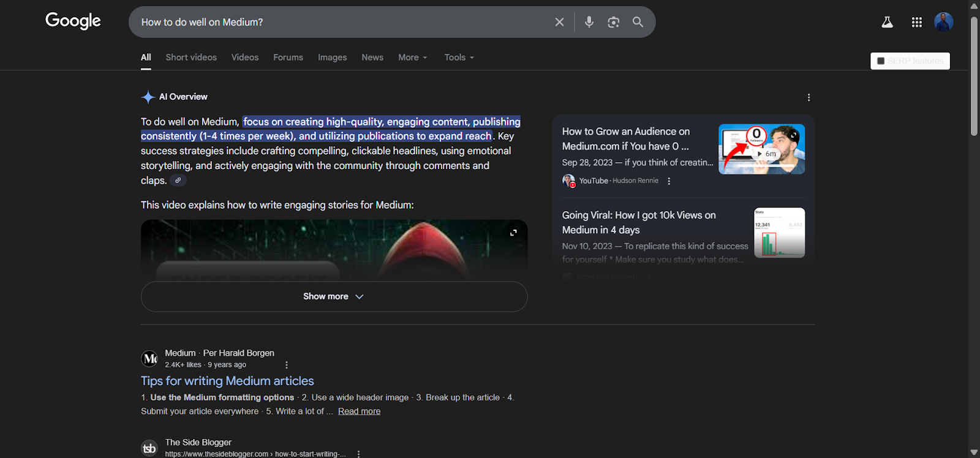Open three-dot menu for Side Blogger result
Viewport: 980px width, 458px height.
pos(358,454)
